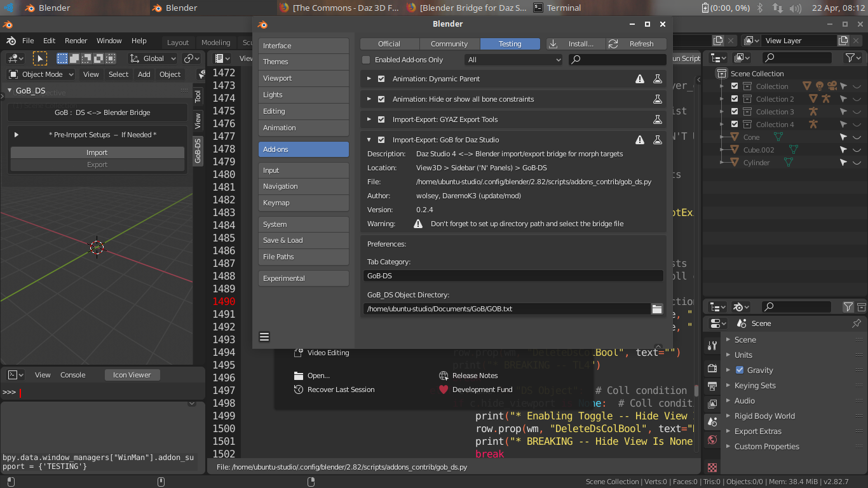Uncheck the GYAZ Export Tools add-on
This screenshot has width=868, height=488.
[381, 119]
